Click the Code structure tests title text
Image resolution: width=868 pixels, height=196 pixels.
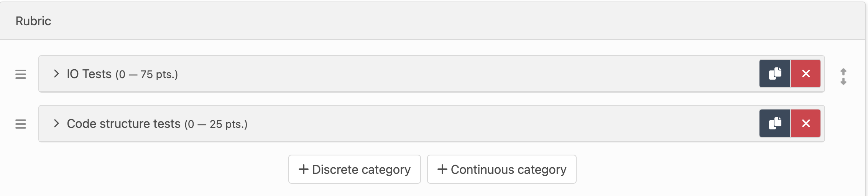pos(123,124)
